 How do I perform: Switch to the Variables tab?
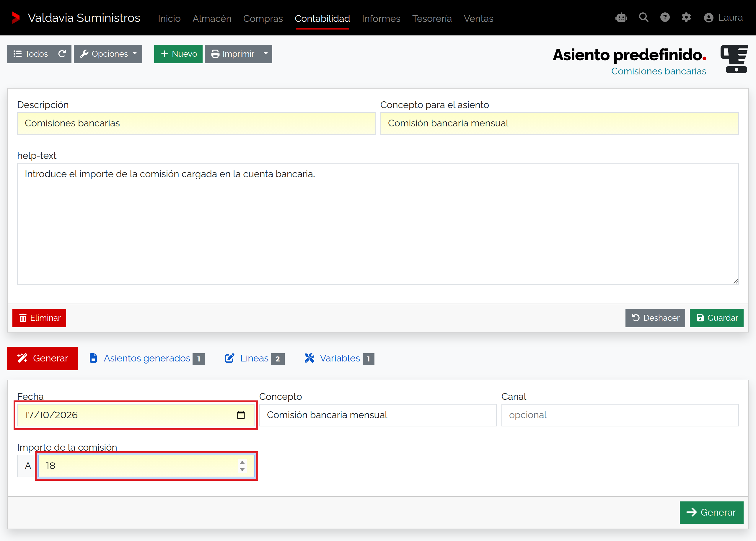point(339,359)
